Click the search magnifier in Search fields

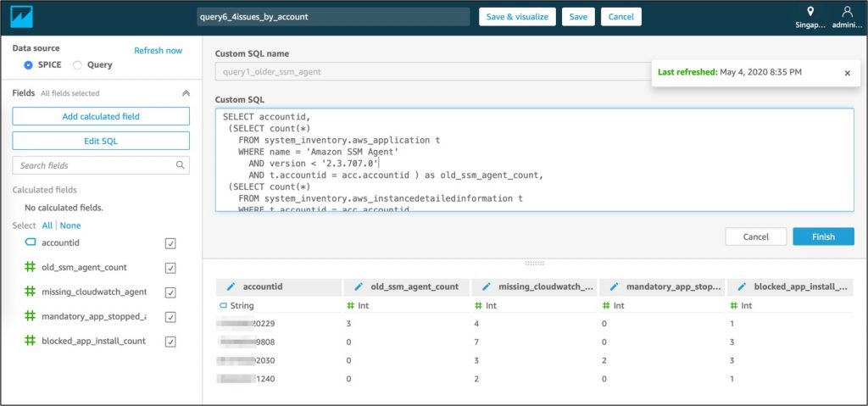click(180, 165)
